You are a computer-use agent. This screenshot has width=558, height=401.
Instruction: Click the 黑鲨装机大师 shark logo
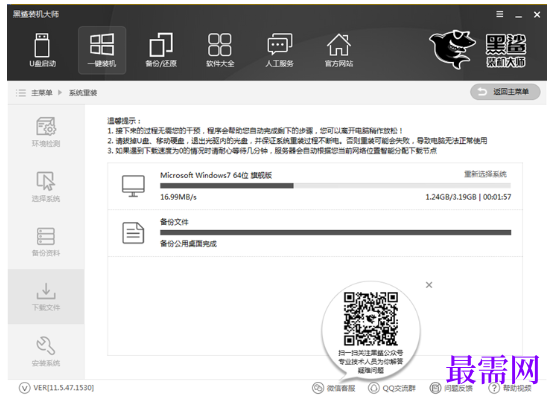tap(478, 49)
